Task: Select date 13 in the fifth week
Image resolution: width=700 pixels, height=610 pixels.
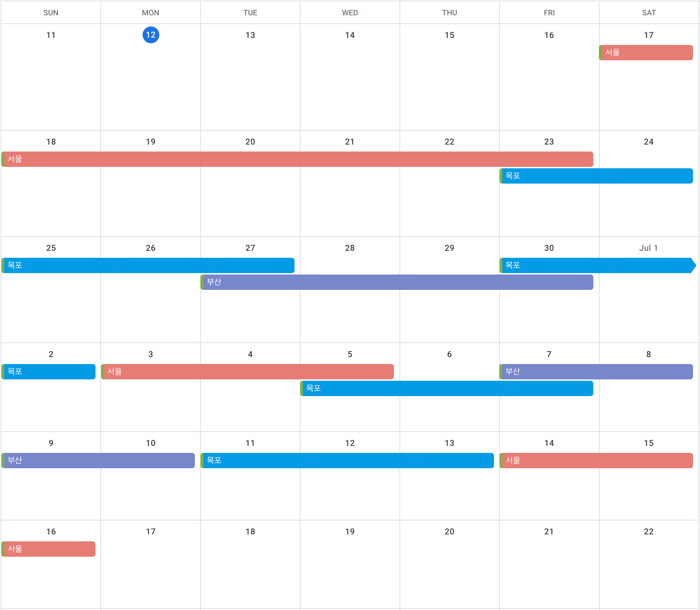Action: 450,443
